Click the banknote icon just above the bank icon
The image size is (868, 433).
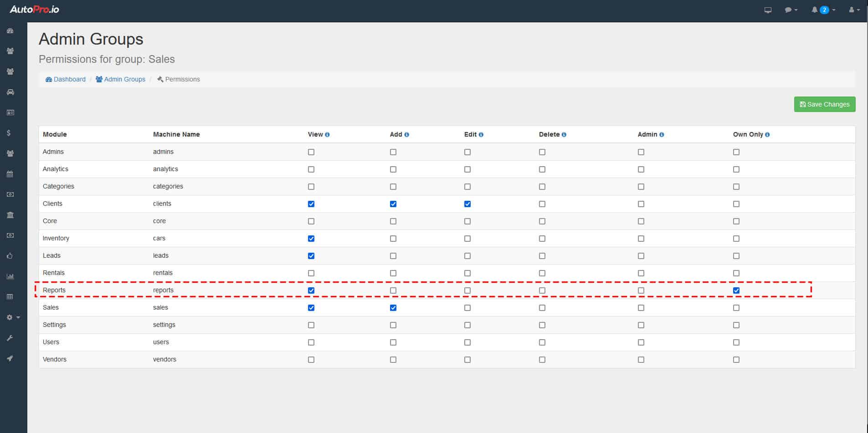pos(10,194)
